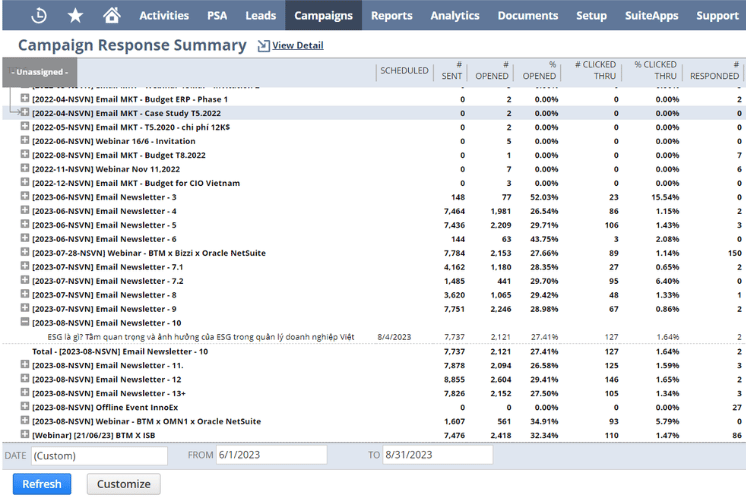Open the Campaigns tab

pos(324,16)
